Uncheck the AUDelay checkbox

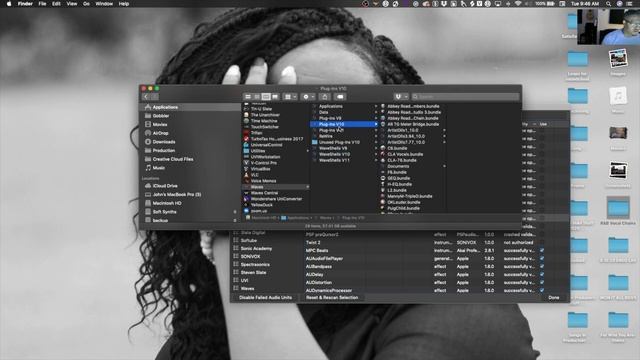(542, 275)
